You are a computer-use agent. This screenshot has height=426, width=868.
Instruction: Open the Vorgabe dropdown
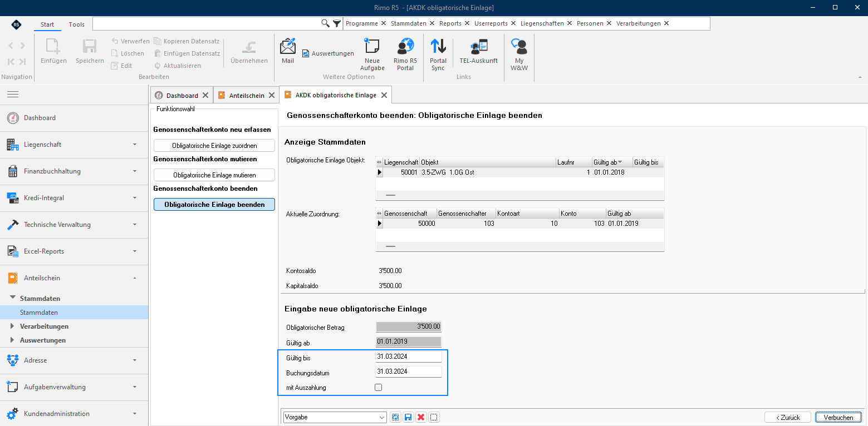pos(382,417)
